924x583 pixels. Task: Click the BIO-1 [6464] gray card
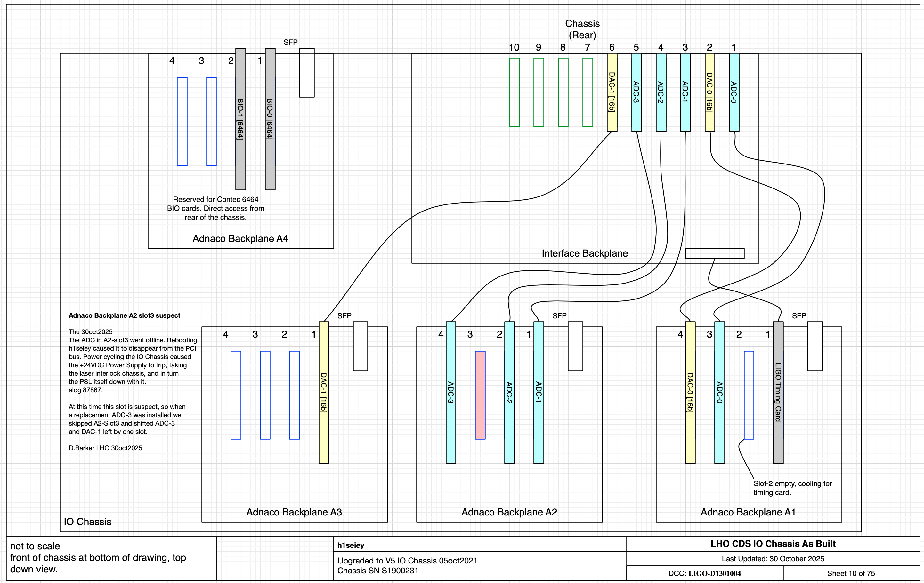(240, 119)
